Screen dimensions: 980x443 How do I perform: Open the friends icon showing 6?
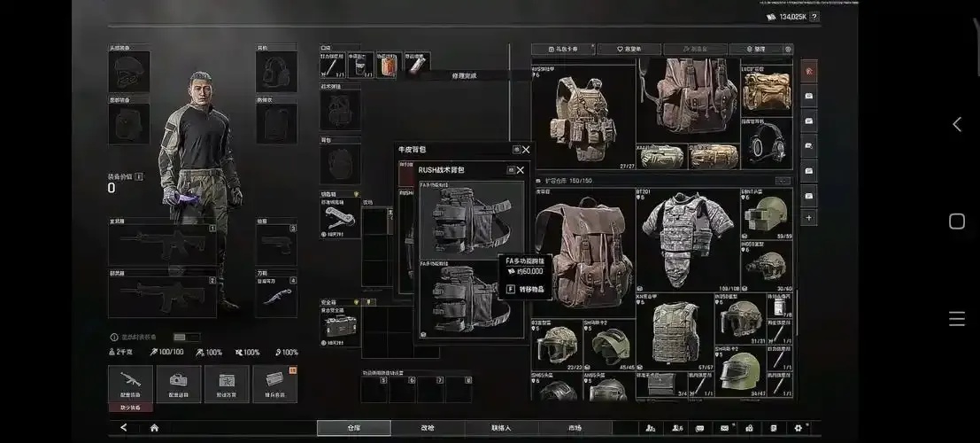(x=677, y=428)
